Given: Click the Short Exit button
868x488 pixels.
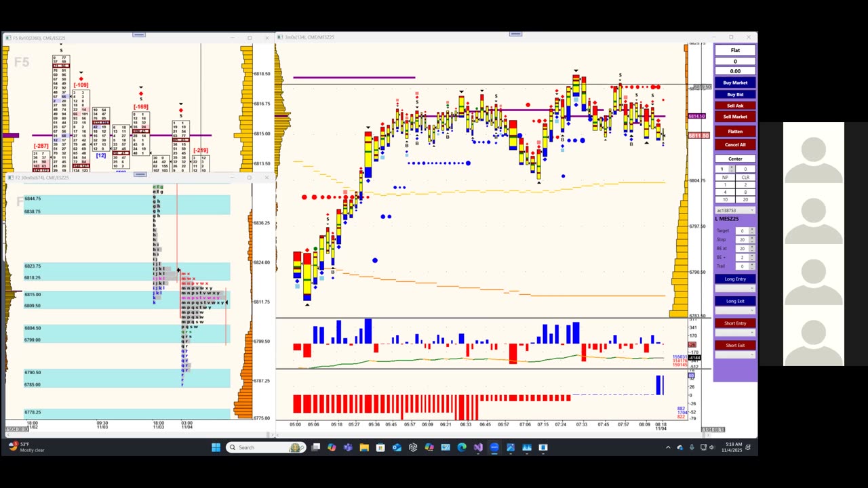Looking at the screenshot, I should pos(735,346).
